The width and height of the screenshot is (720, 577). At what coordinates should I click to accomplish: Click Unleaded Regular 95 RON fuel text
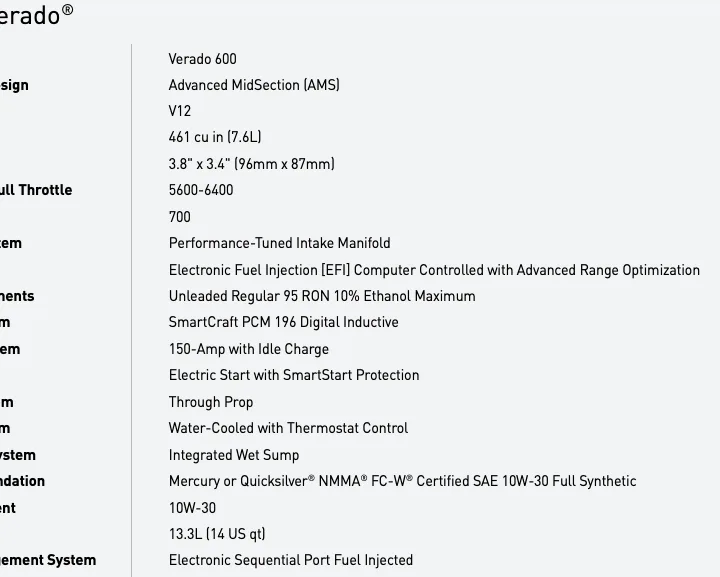pyautogui.click(x=322, y=296)
